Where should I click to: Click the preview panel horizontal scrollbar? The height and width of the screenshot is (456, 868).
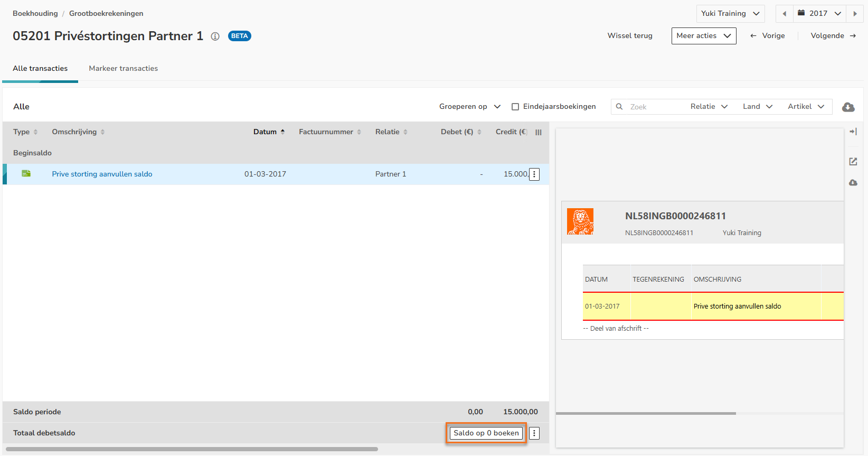point(646,414)
